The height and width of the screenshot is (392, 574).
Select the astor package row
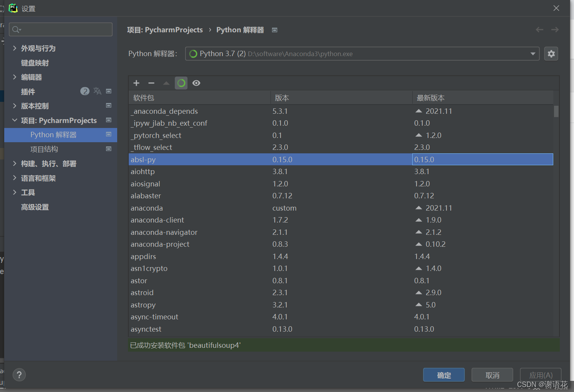click(341, 281)
